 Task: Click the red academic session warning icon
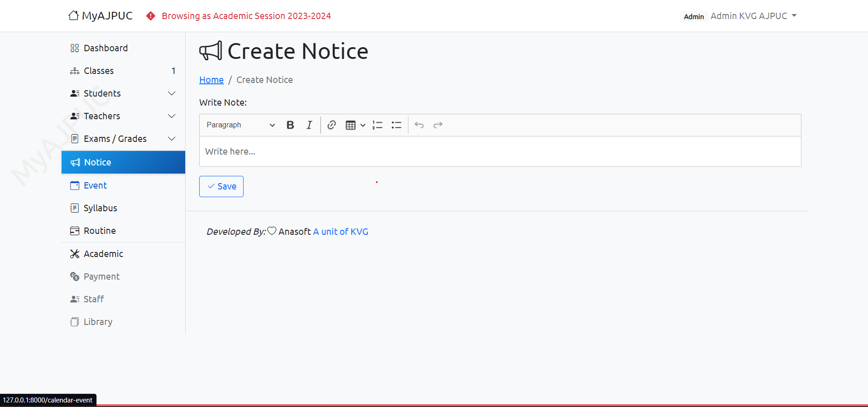click(151, 16)
